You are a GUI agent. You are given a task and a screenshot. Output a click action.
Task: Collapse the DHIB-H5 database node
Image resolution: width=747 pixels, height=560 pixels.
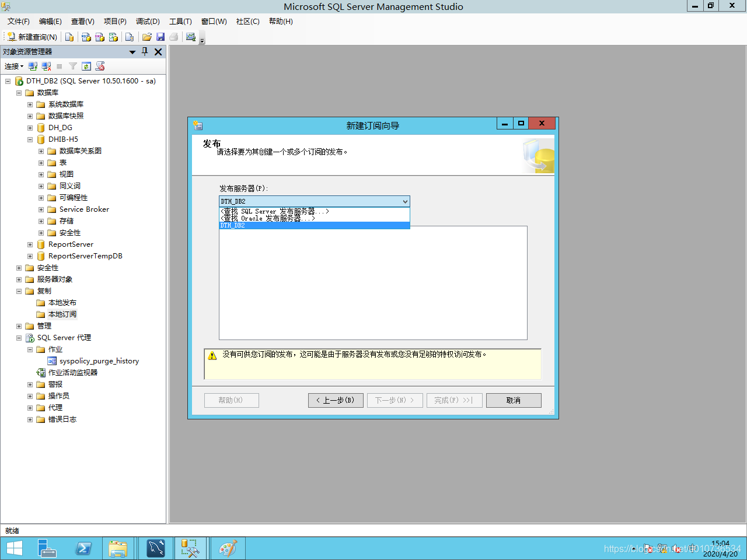point(30,139)
